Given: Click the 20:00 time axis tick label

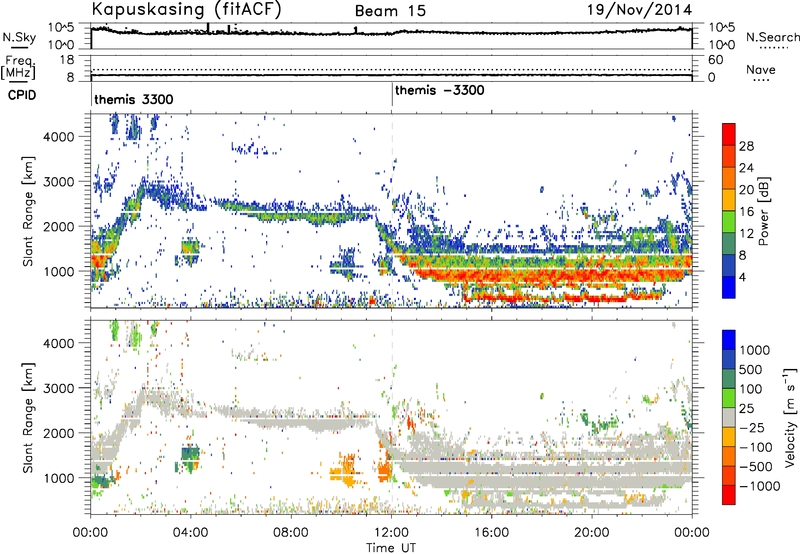Looking at the screenshot, I should 592,533.
